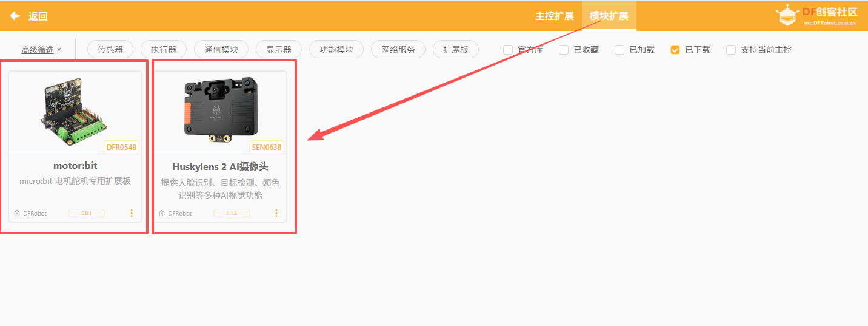Expand the 高级筛选 dropdown
868x326 pixels.
(41, 50)
